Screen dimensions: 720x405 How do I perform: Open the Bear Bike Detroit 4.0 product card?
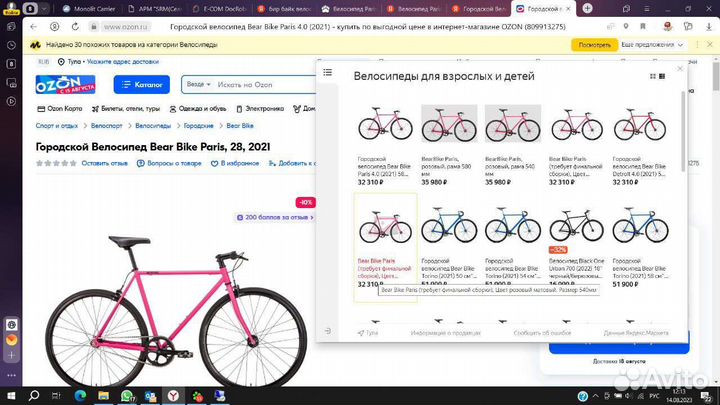pos(640,145)
